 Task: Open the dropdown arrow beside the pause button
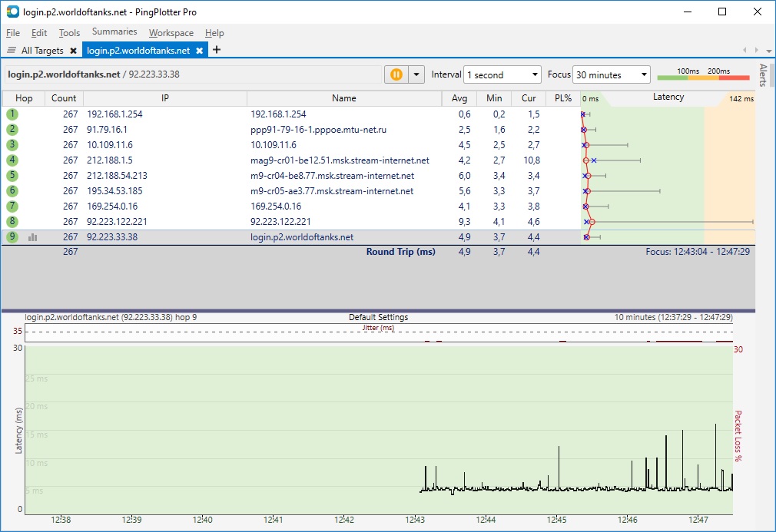pos(416,74)
